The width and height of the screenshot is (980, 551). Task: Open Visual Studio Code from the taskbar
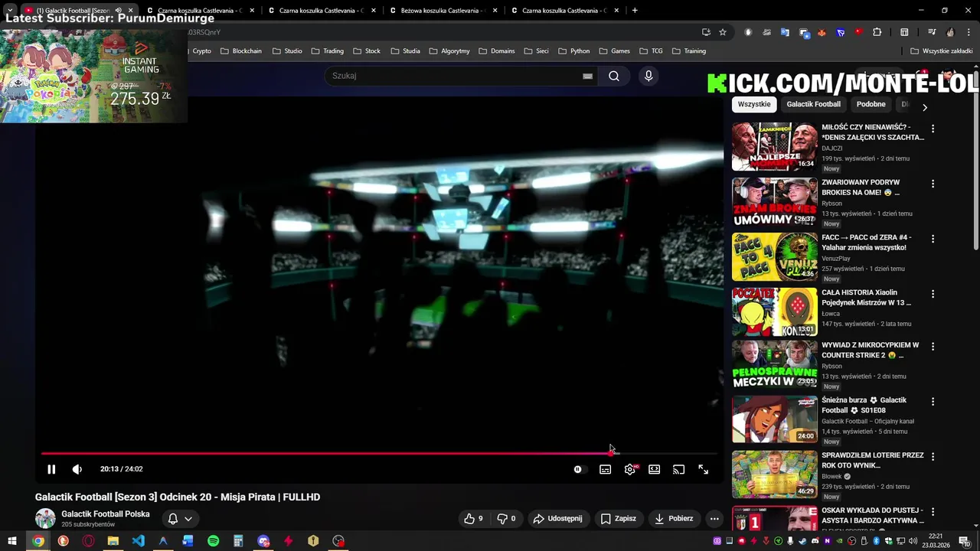[138, 541]
